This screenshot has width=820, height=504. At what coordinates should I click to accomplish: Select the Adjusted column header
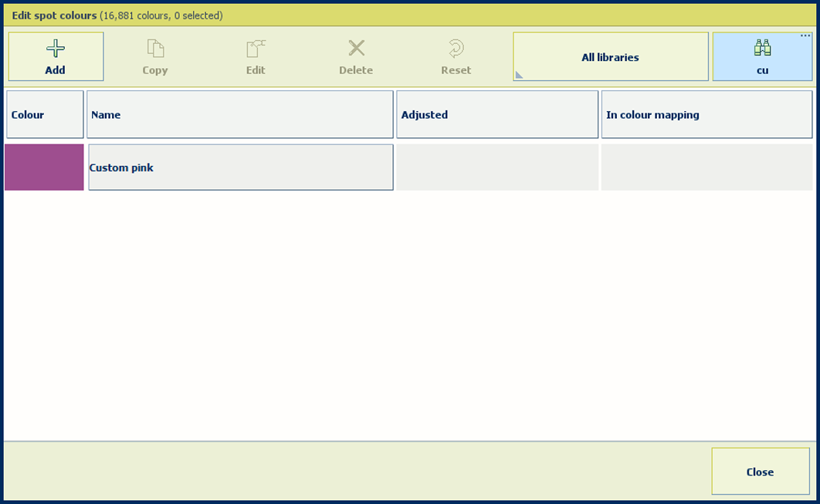[x=497, y=115]
